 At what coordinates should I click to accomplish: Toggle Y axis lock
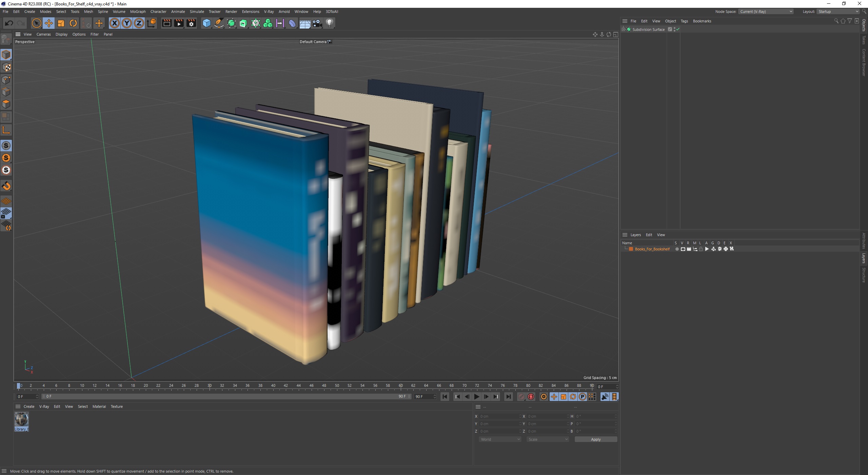[x=127, y=23]
